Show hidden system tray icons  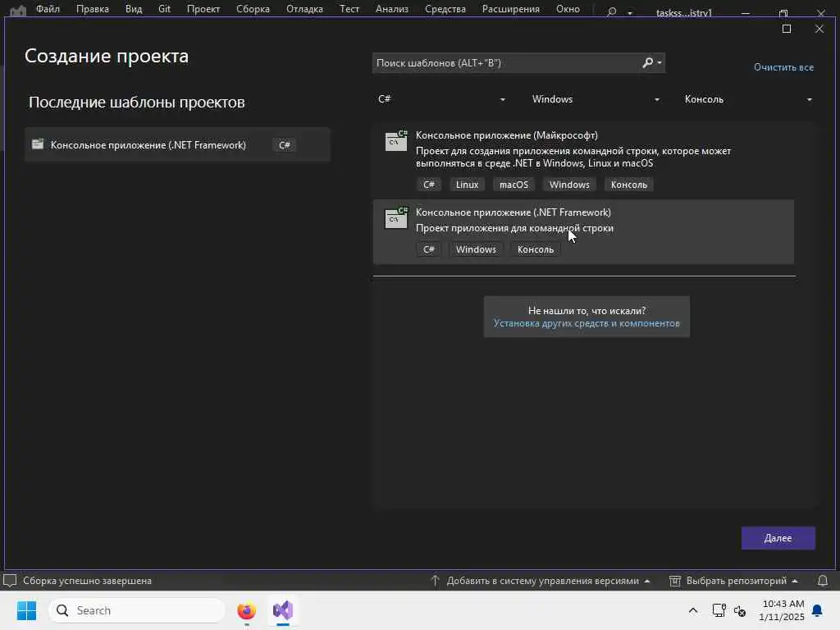pos(692,610)
